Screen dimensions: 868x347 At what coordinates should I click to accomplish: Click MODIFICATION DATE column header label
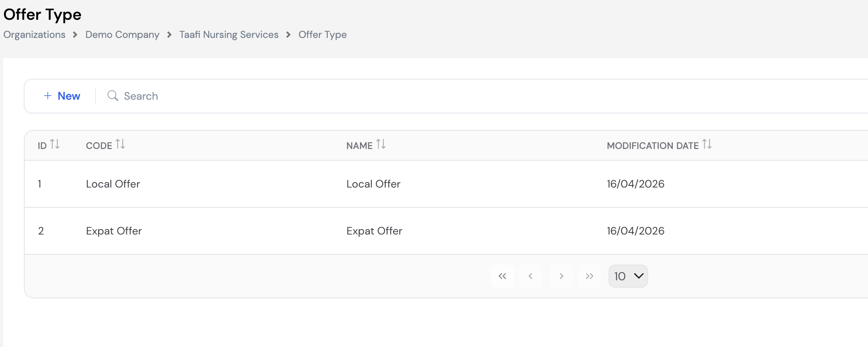tap(653, 146)
